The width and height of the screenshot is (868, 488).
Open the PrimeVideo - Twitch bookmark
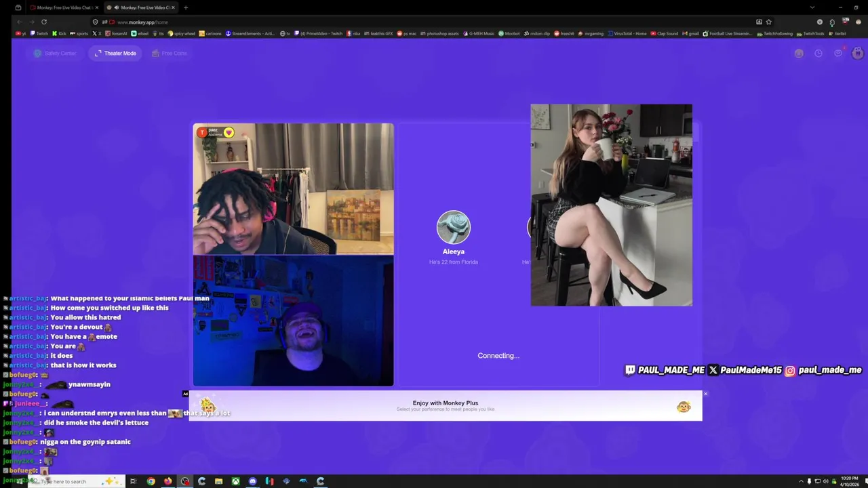click(319, 33)
